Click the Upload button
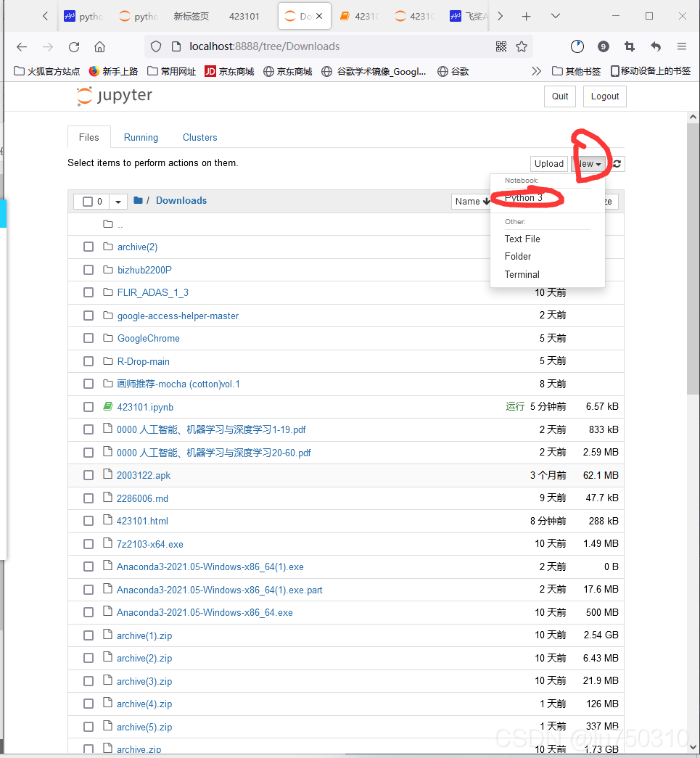The height and width of the screenshot is (758, 700). click(x=548, y=164)
